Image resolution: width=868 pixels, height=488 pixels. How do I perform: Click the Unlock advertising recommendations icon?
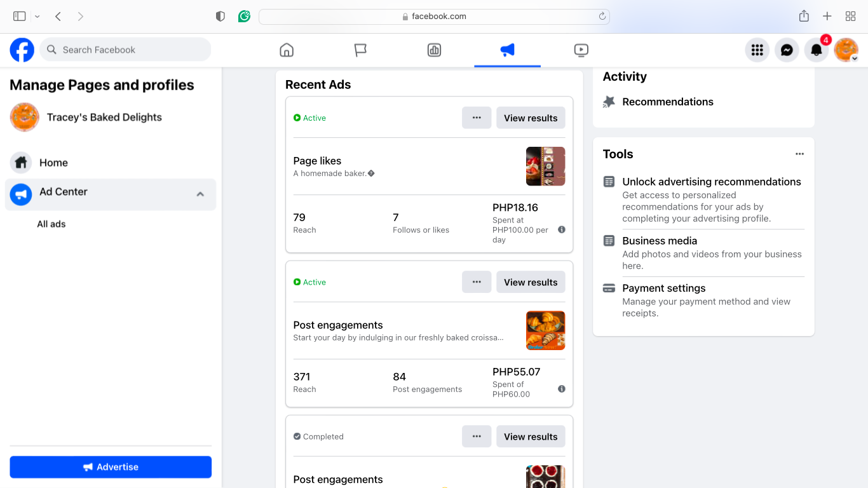coord(609,182)
